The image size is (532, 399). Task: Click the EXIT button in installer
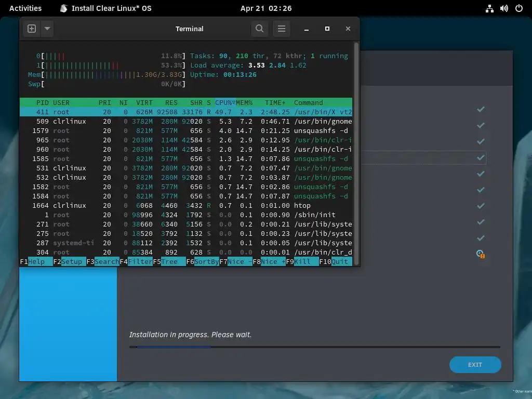475,365
